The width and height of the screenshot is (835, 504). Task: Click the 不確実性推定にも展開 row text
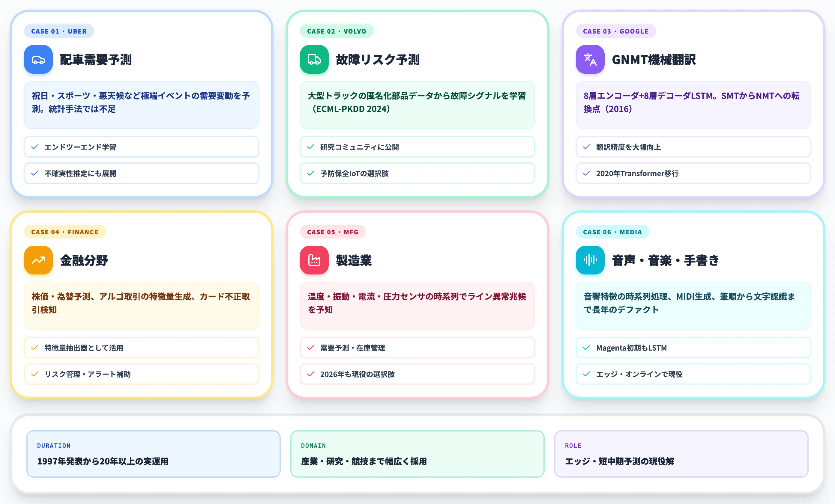[80, 173]
